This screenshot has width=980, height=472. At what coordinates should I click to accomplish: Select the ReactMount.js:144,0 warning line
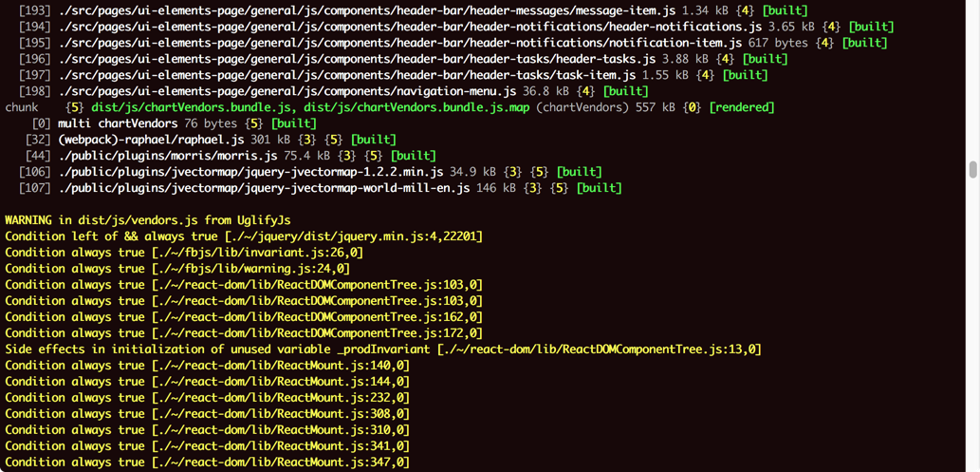pos(207,381)
